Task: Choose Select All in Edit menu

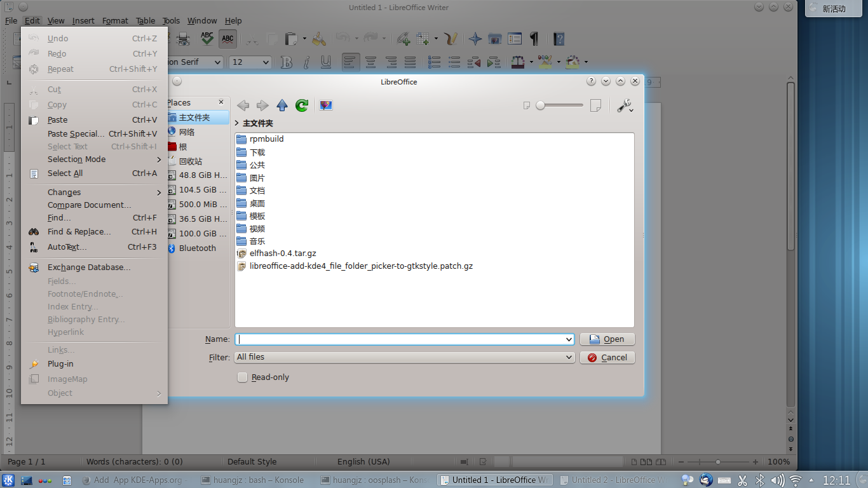Action: point(94,173)
